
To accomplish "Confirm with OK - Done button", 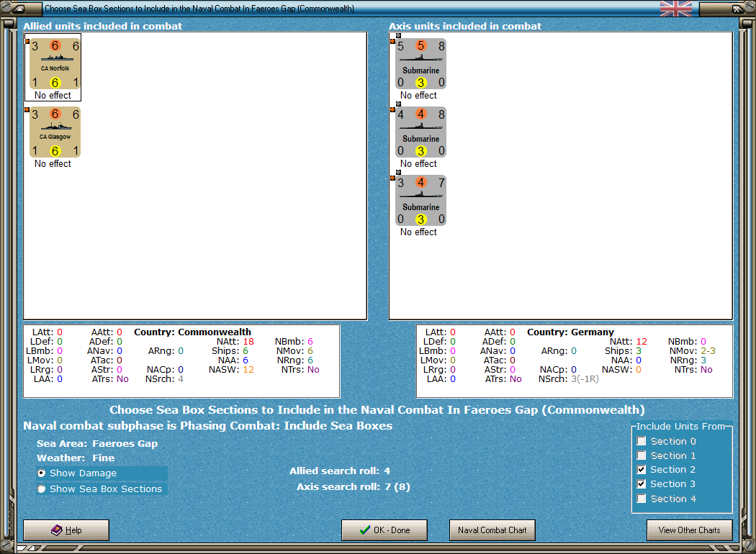I will (384, 530).
